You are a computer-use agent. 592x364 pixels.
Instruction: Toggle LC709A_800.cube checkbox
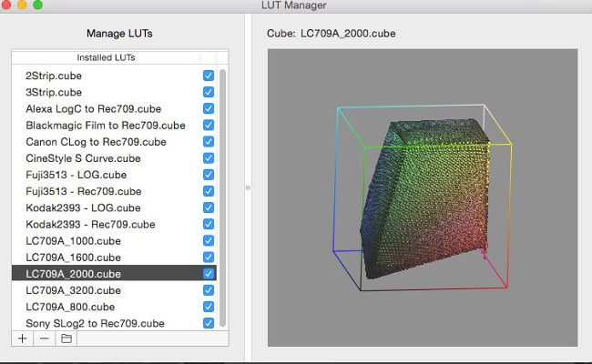click(209, 307)
